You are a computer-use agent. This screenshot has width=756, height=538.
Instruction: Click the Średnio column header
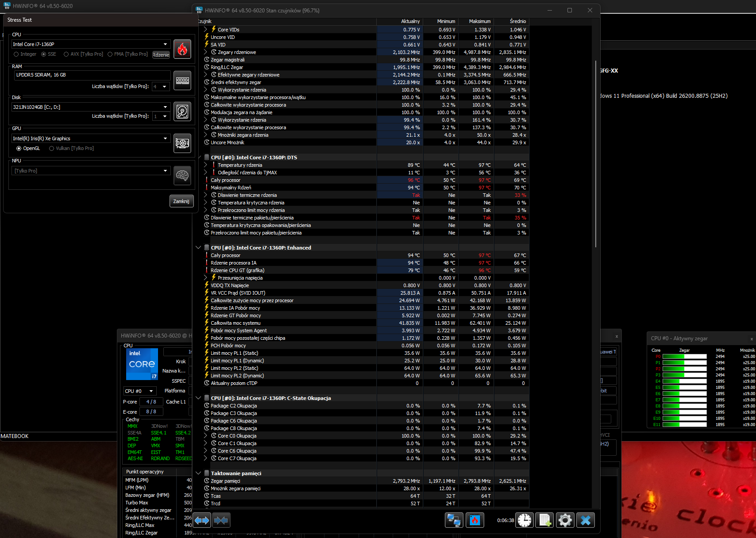coord(512,21)
